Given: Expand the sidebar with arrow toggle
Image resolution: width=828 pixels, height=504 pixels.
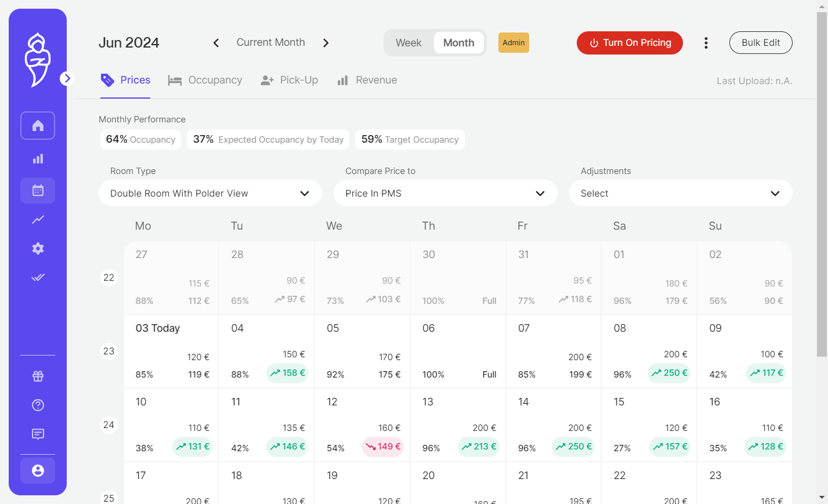Looking at the screenshot, I should coord(67,78).
